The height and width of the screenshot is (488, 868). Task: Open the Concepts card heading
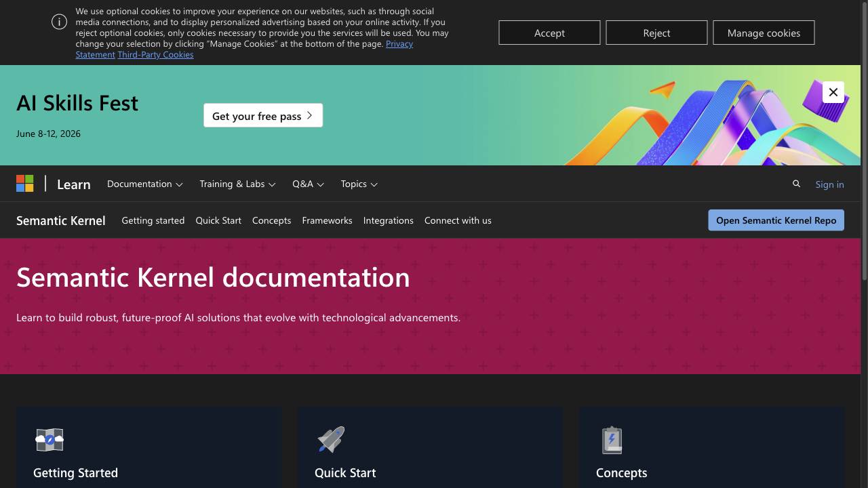622,472
